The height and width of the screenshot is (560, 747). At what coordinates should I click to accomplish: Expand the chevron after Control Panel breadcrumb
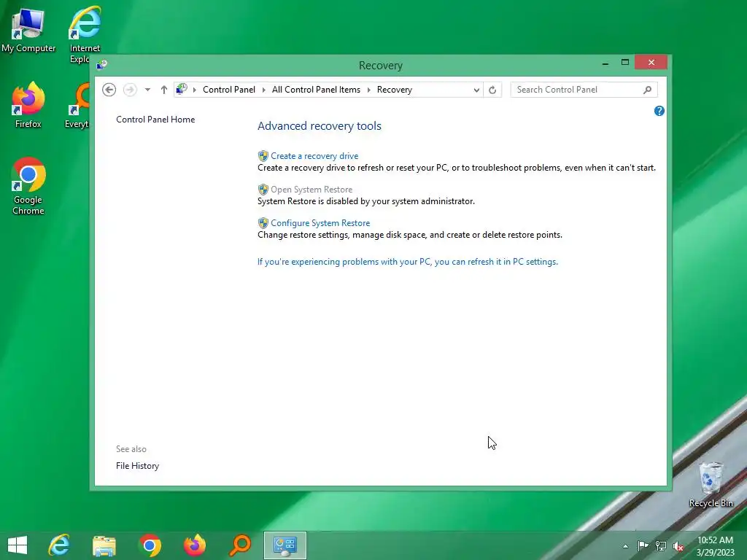point(264,90)
